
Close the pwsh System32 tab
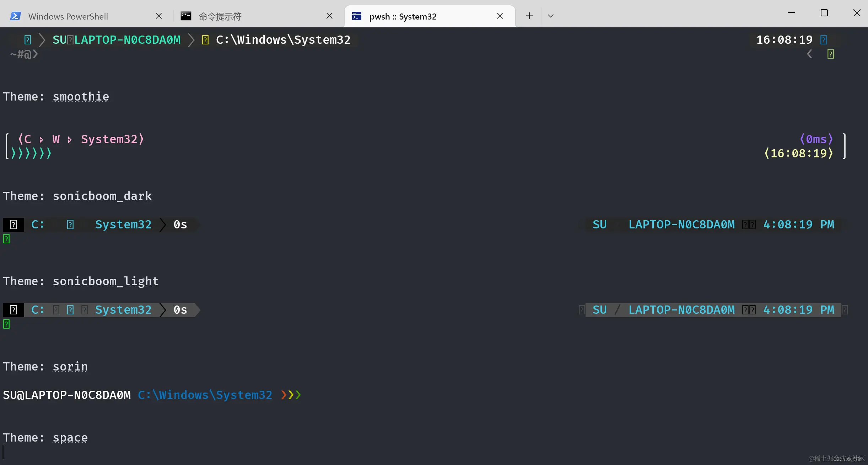tap(500, 16)
